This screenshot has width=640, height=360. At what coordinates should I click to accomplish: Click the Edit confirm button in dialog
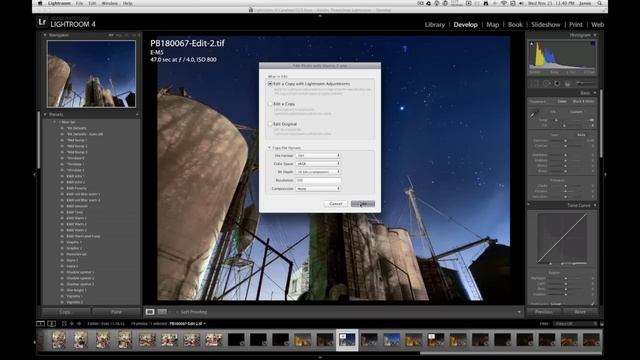(362, 204)
